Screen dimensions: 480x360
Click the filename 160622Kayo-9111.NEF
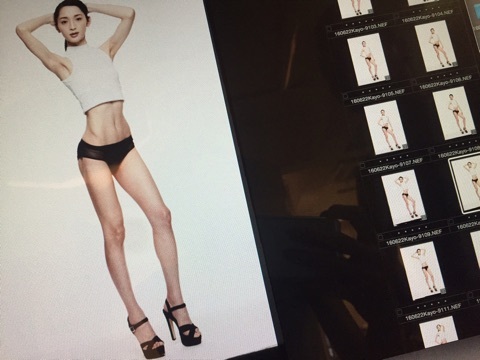pyautogui.click(x=433, y=312)
